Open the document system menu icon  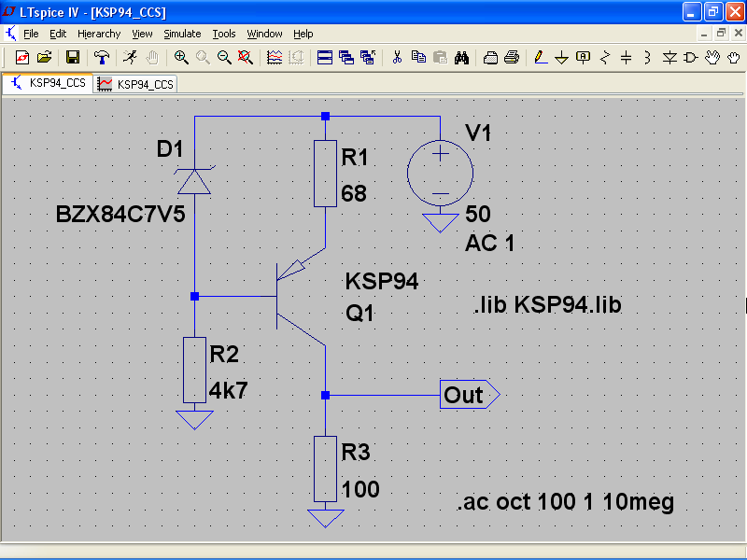(10, 34)
